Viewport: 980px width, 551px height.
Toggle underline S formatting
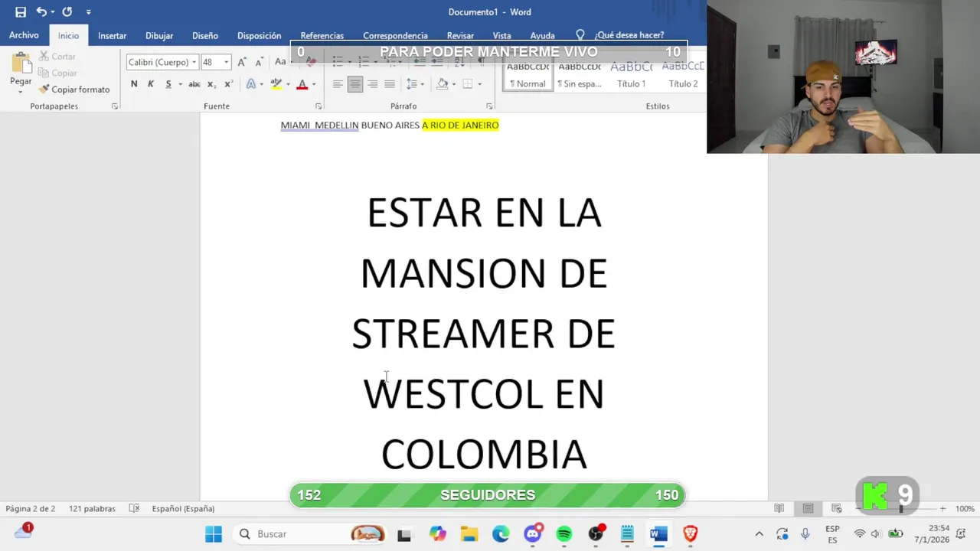point(168,84)
